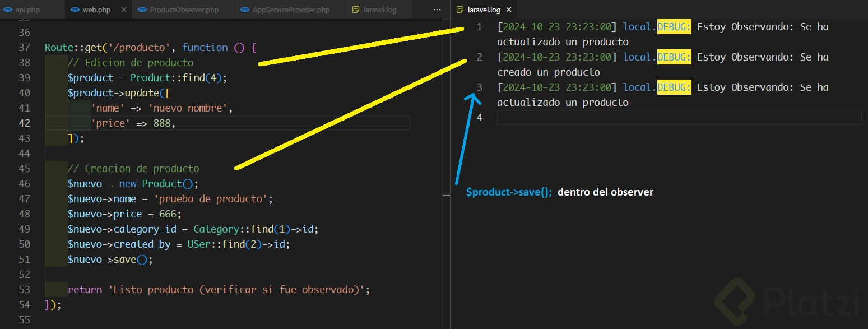The height and width of the screenshot is (329, 868).
Task: Click the PHP icon on web.php tab
Action: click(x=75, y=10)
